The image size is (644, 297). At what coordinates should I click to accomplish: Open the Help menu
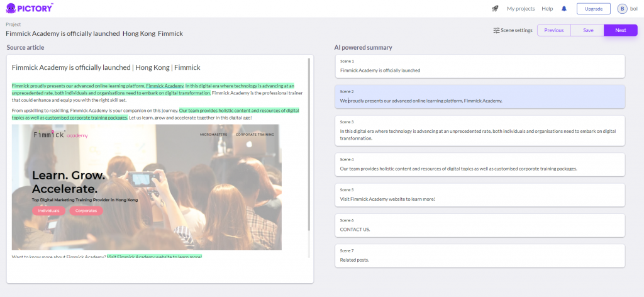point(547,9)
